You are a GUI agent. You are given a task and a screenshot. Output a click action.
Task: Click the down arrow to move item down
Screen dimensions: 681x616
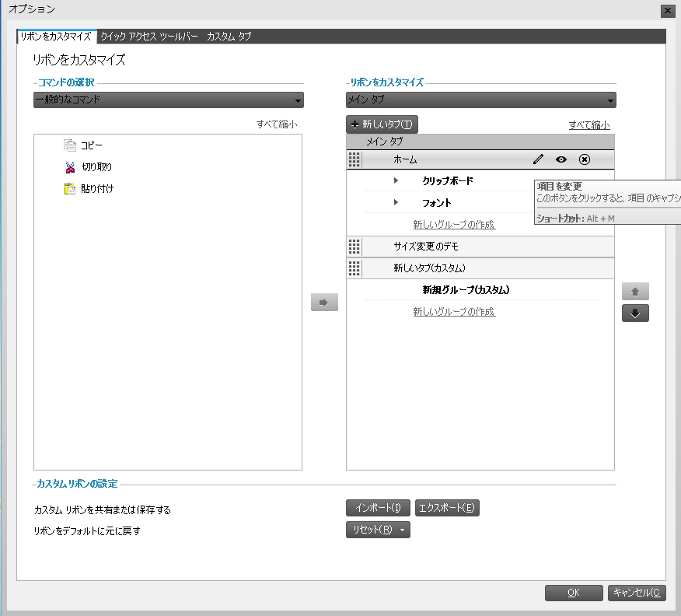[635, 313]
